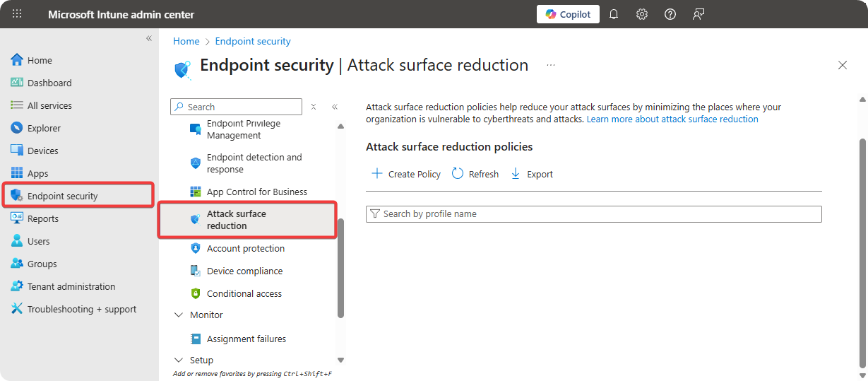Collapse the Monitor section
The image size is (868, 381).
[x=178, y=315]
